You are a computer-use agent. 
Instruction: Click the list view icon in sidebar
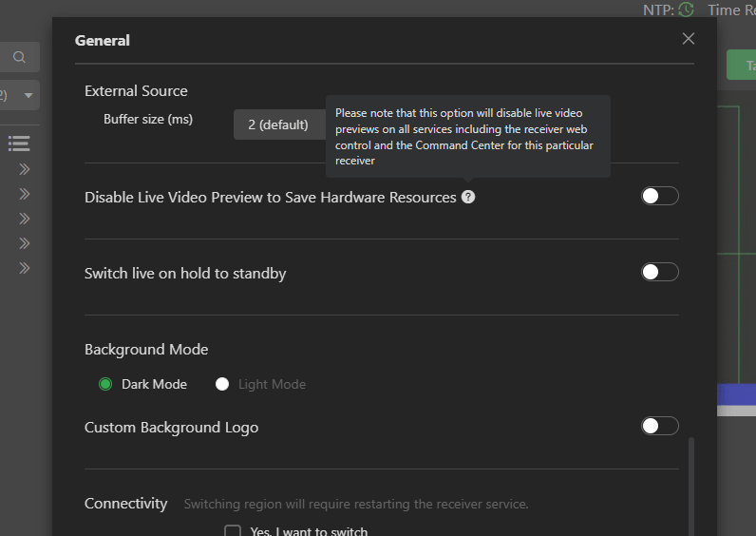(19, 144)
